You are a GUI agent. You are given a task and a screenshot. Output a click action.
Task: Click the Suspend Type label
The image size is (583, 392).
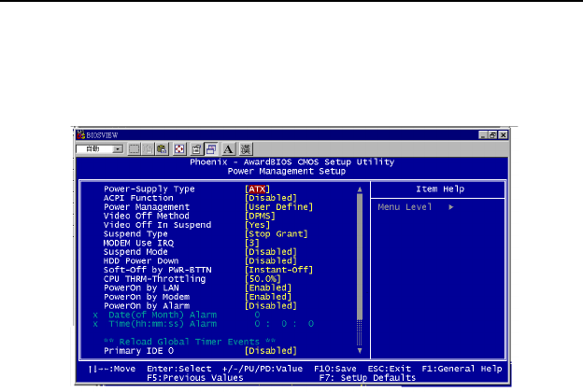[x=135, y=233]
